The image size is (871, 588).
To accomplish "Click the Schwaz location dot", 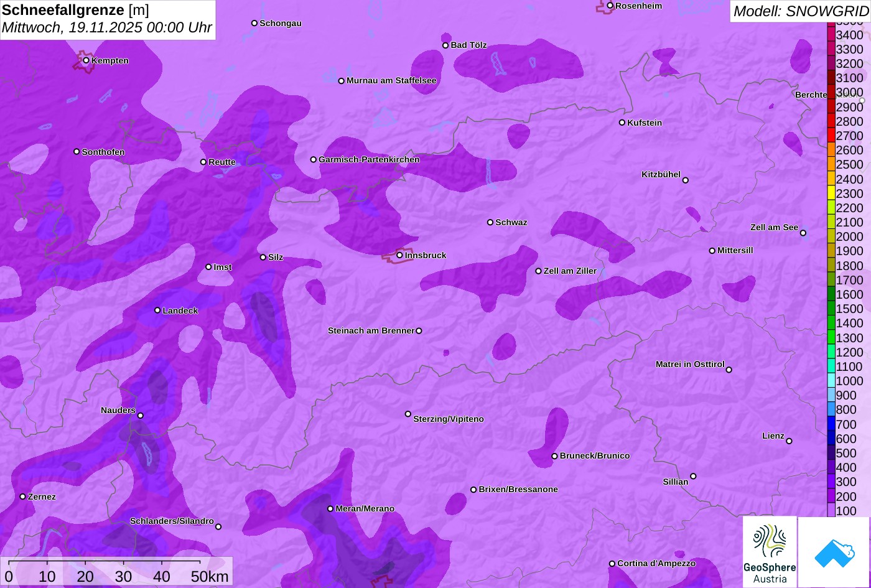I will click(x=490, y=222).
